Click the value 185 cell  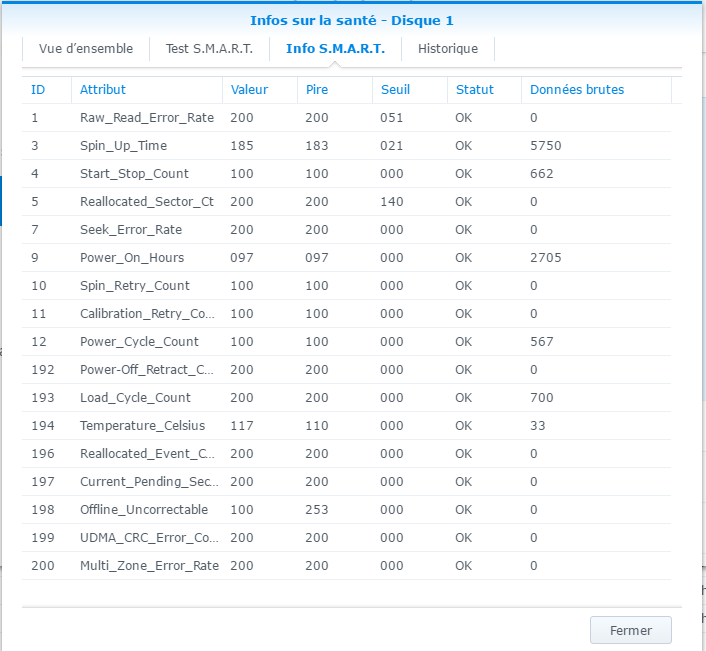242,146
